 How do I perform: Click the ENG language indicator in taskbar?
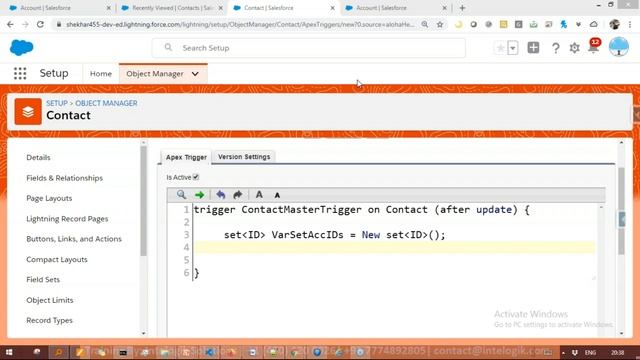coord(590,352)
